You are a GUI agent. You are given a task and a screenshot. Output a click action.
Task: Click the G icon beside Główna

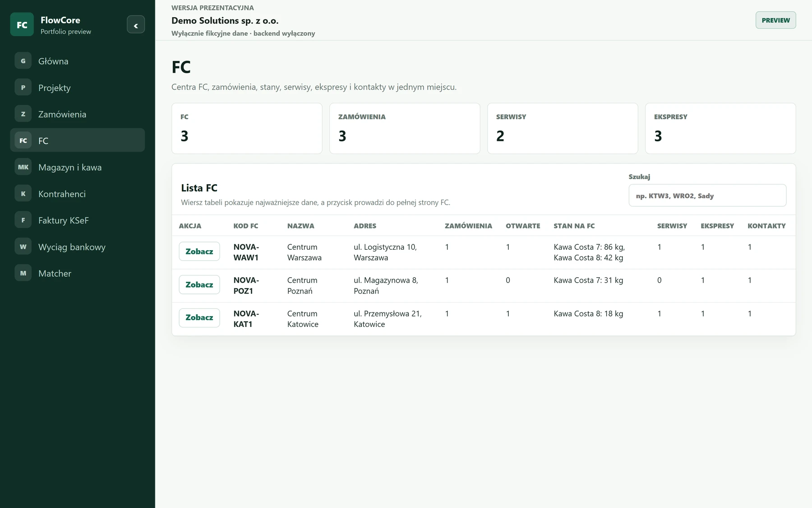click(23, 61)
